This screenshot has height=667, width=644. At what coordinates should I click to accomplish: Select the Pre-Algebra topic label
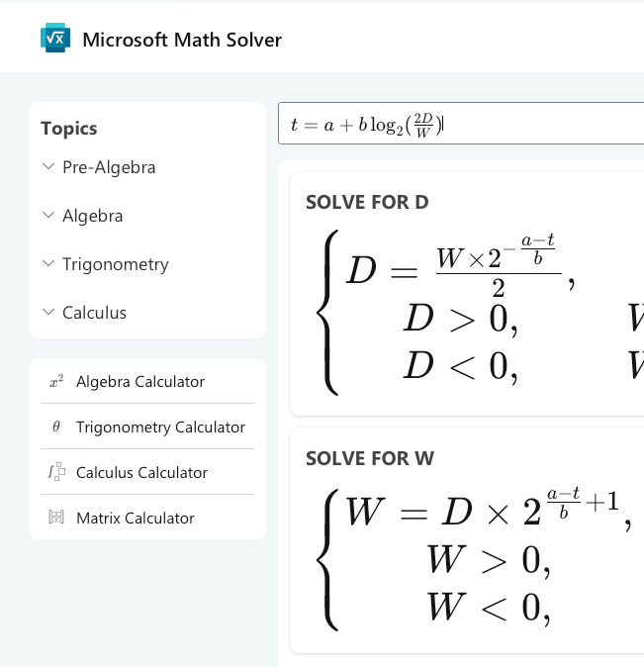pos(109,167)
